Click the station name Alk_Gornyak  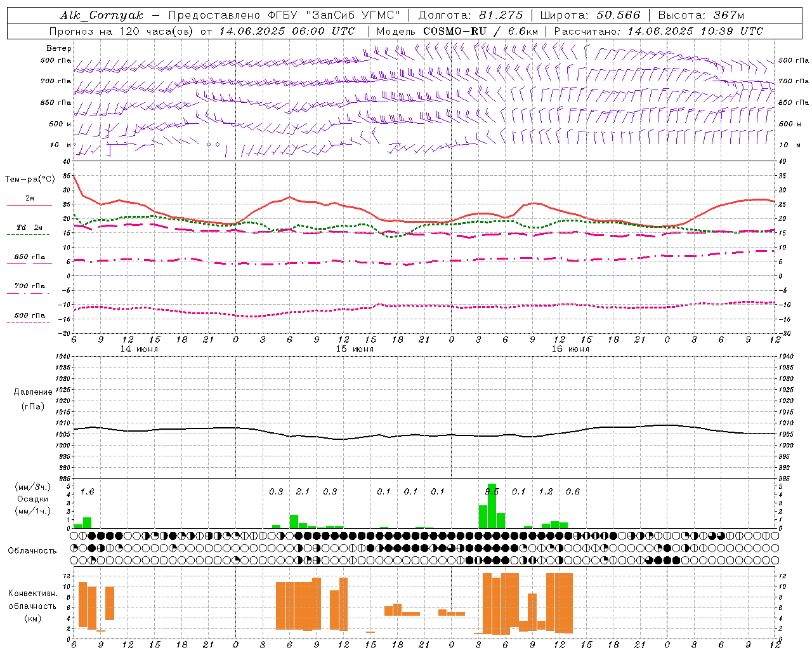(101, 15)
